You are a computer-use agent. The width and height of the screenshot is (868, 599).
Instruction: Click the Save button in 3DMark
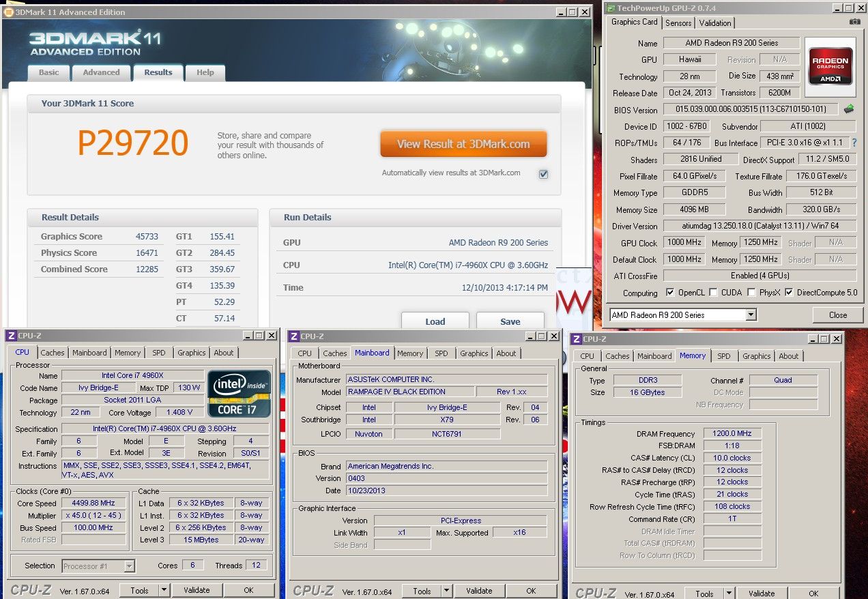tap(510, 321)
